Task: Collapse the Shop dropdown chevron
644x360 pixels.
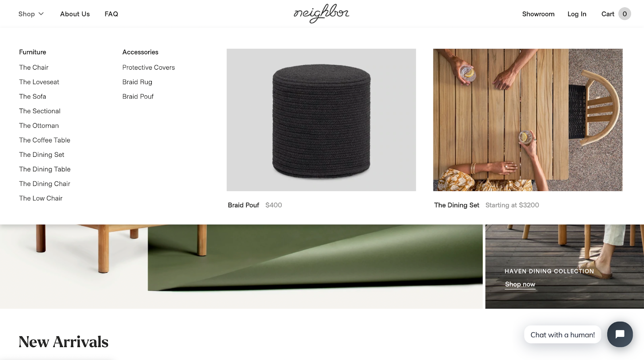Action: (41, 14)
